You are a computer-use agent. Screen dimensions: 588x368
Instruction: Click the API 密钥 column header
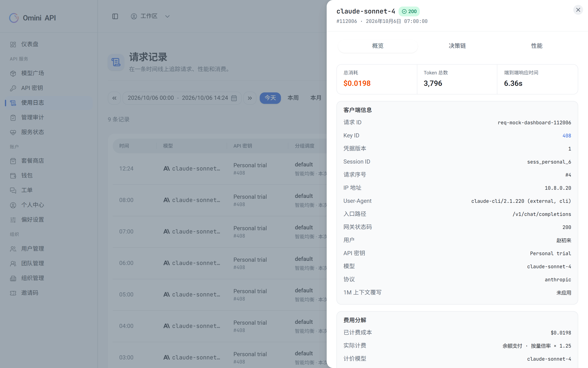(243, 146)
